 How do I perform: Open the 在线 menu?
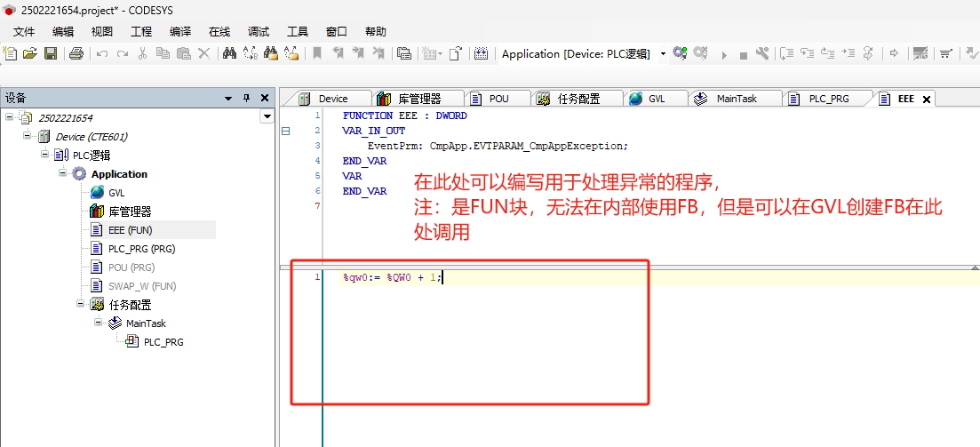pyautogui.click(x=219, y=32)
